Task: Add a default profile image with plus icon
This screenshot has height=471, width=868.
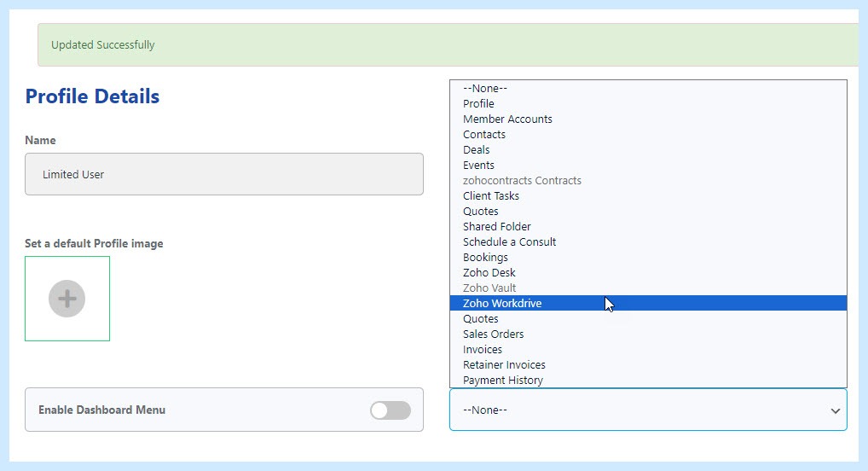Action: 67,299
